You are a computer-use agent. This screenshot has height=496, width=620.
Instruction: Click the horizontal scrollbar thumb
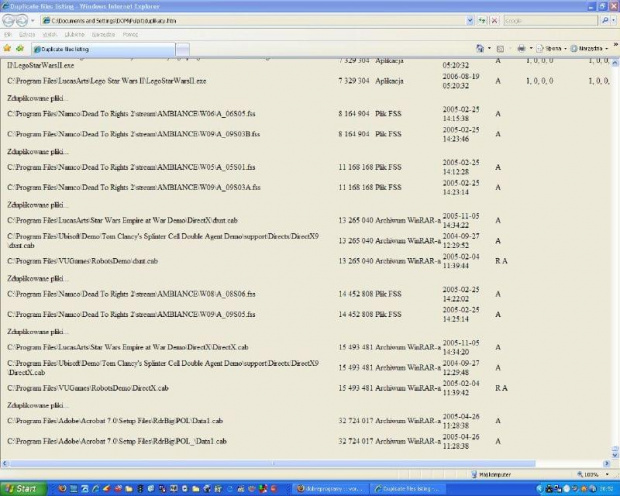[272, 463]
